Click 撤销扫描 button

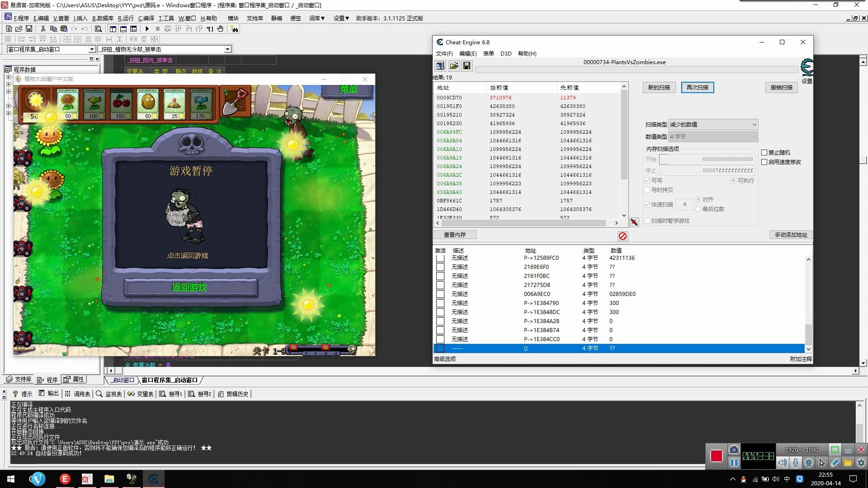(781, 88)
